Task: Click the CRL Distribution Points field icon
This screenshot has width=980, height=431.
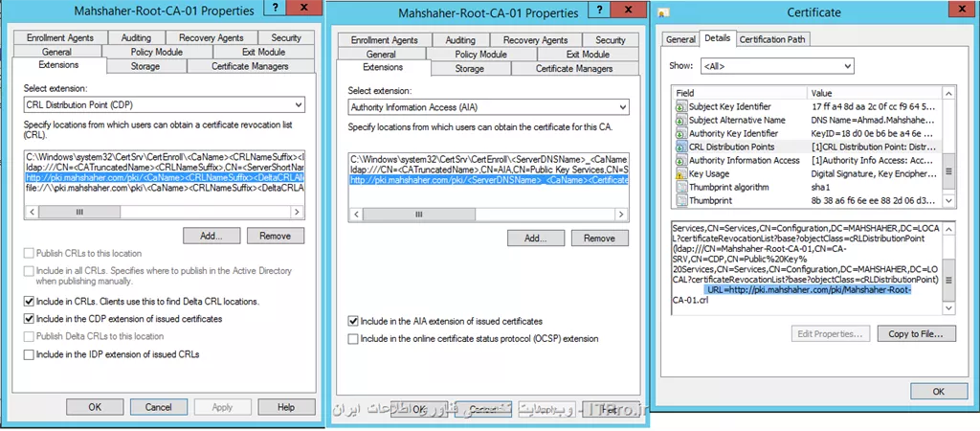Action: [680, 147]
